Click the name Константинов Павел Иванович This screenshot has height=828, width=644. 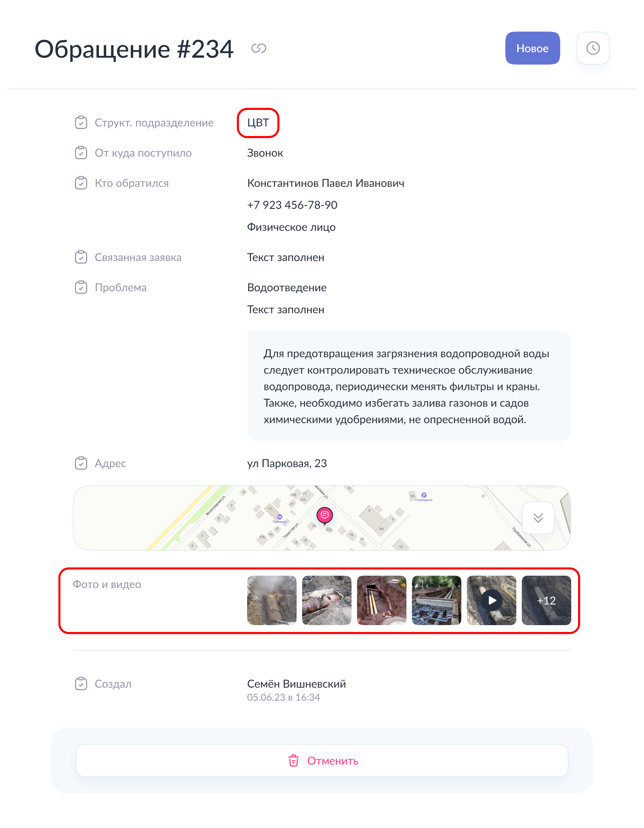click(x=325, y=183)
